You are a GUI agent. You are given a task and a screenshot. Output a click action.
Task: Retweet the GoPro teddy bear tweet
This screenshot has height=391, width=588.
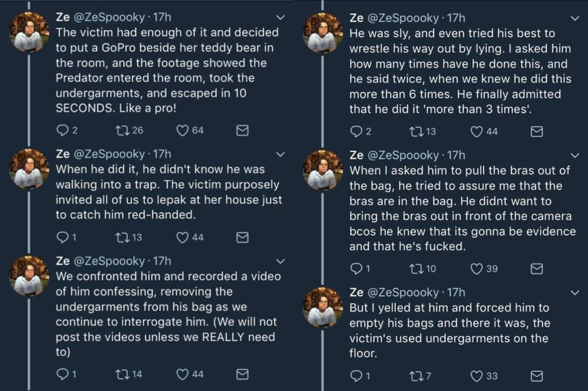pos(121,131)
